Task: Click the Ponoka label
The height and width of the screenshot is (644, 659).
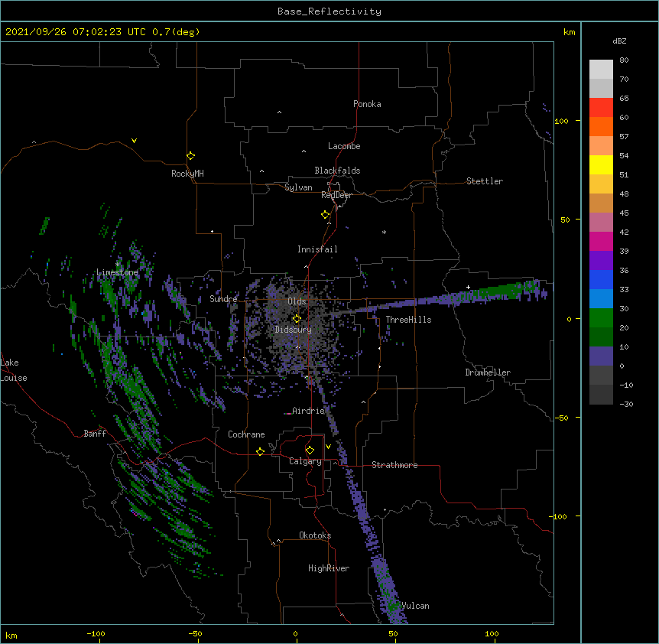Action: (367, 104)
